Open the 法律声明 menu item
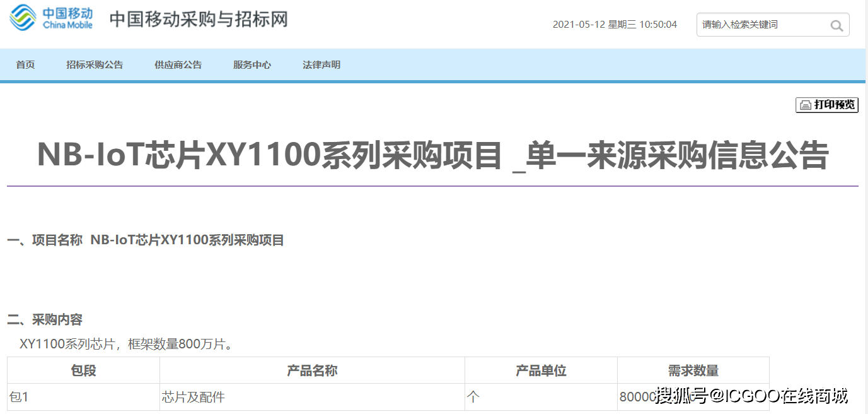Image resolution: width=868 pixels, height=414 pixels. pos(321,65)
